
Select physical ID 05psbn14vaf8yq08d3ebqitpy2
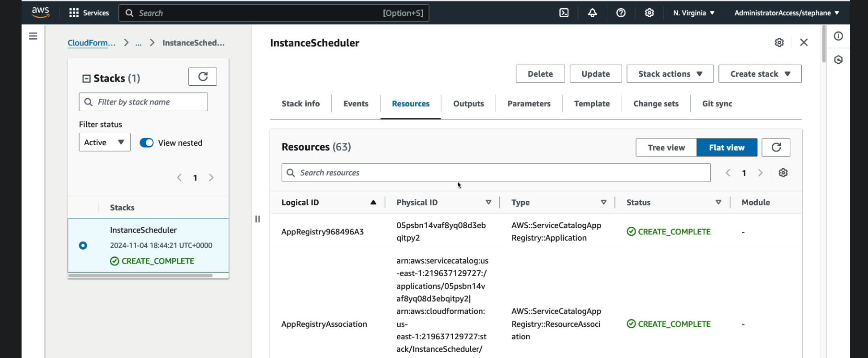(441, 231)
